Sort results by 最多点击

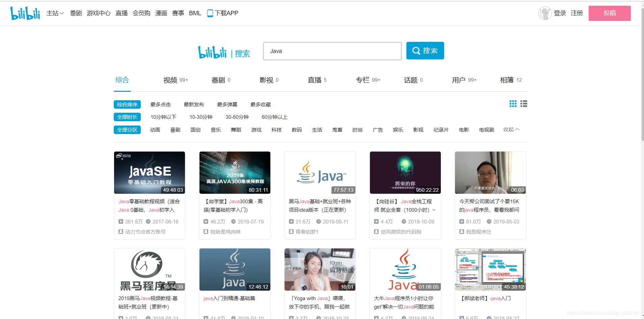(x=161, y=105)
